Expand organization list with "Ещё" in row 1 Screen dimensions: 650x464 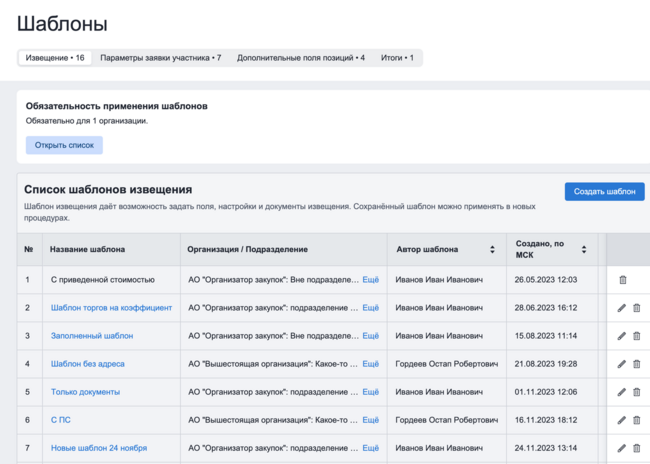(x=370, y=280)
